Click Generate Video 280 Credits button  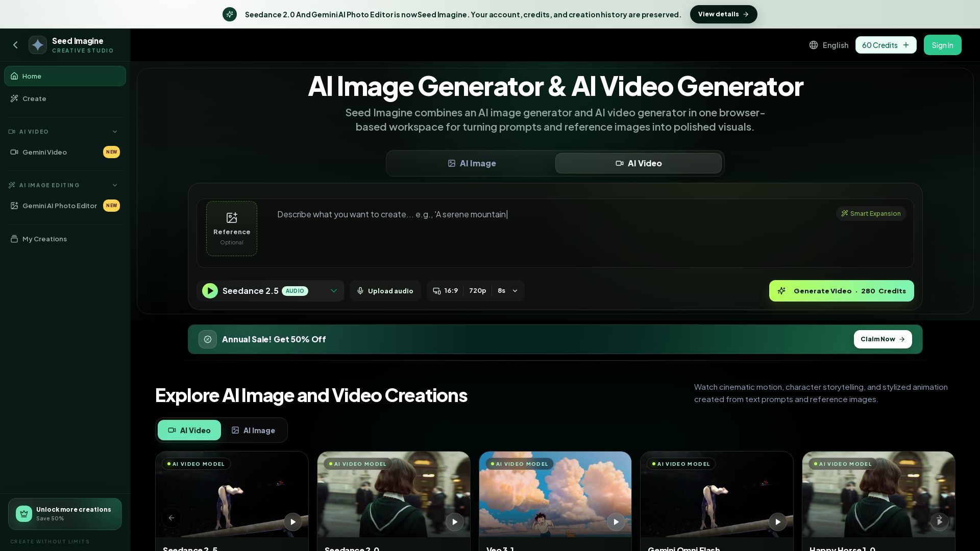tap(841, 291)
